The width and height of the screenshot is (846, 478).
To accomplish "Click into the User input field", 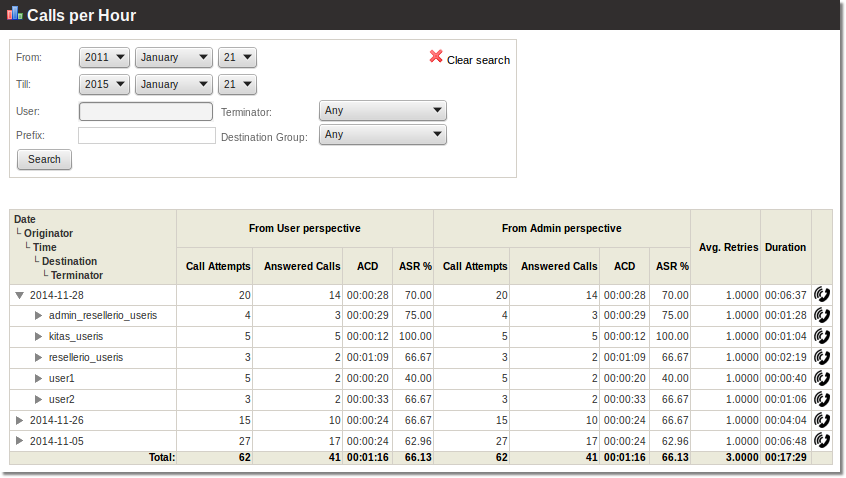I will [x=145, y=111].
